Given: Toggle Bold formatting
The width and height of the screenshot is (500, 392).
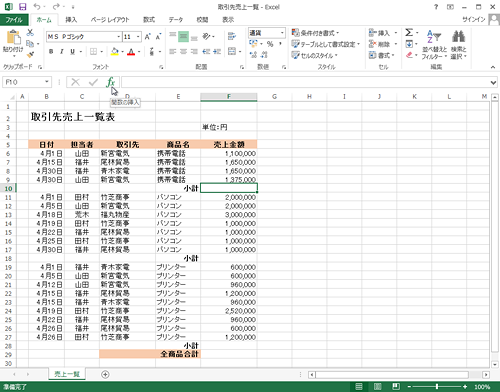Looking at the screenshot, I should click(51, 52).
